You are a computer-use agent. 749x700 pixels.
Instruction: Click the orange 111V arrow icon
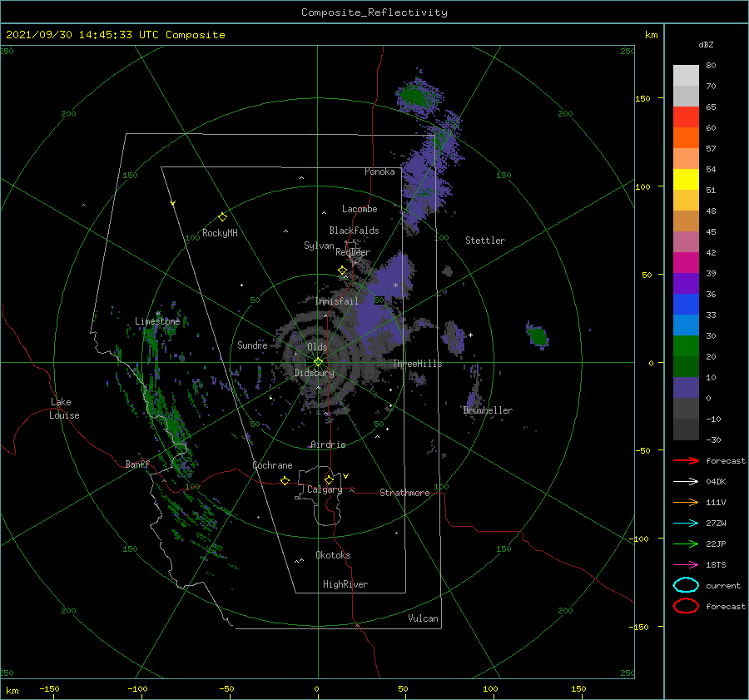tap(686, 502)
